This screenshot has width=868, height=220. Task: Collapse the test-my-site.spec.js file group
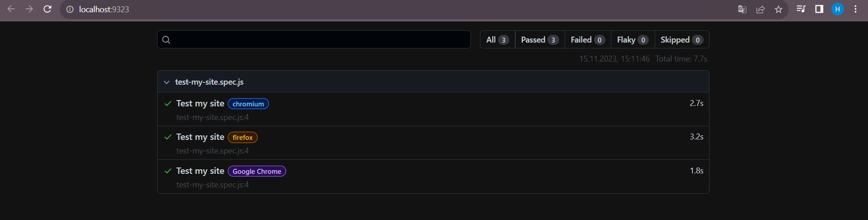click(167, 82)
